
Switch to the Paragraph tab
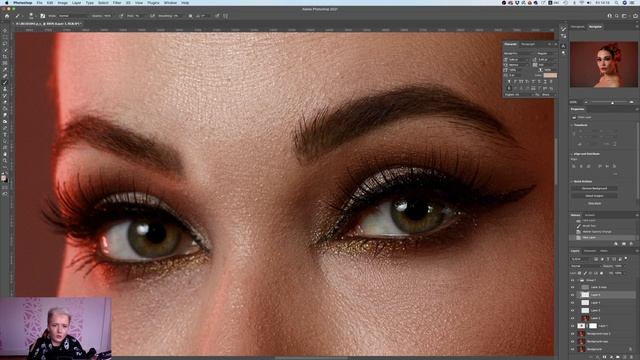[528, 44]
